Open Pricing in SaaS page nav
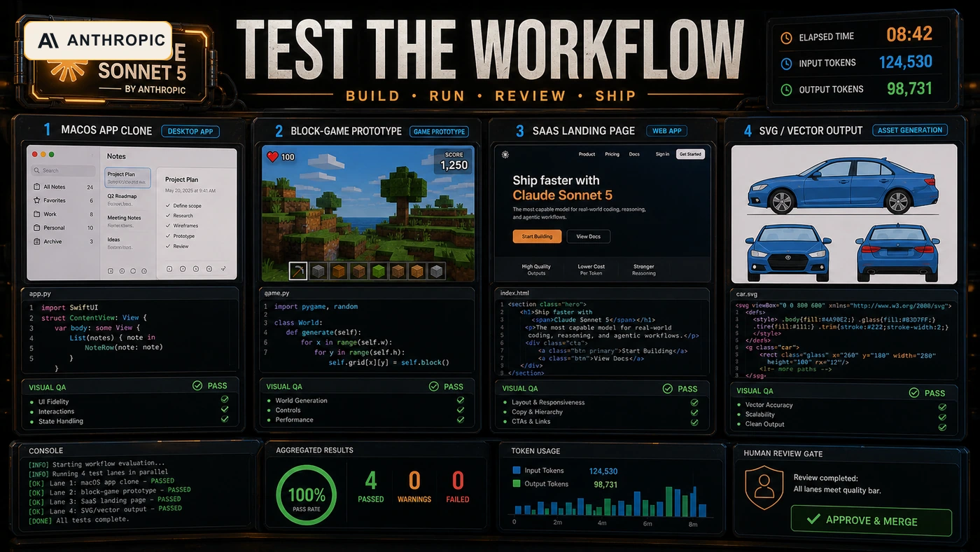 pyautogui.click(x=612, y=154)
